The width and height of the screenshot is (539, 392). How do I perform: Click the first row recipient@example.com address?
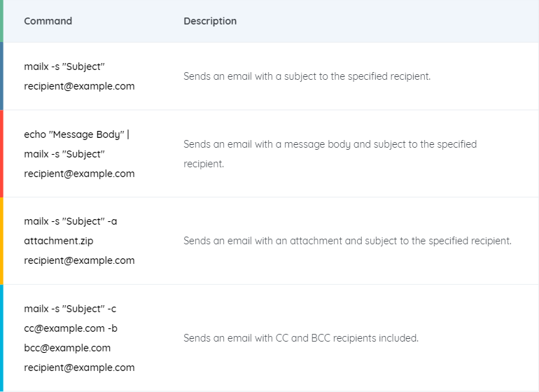click(x=79, y=86)
